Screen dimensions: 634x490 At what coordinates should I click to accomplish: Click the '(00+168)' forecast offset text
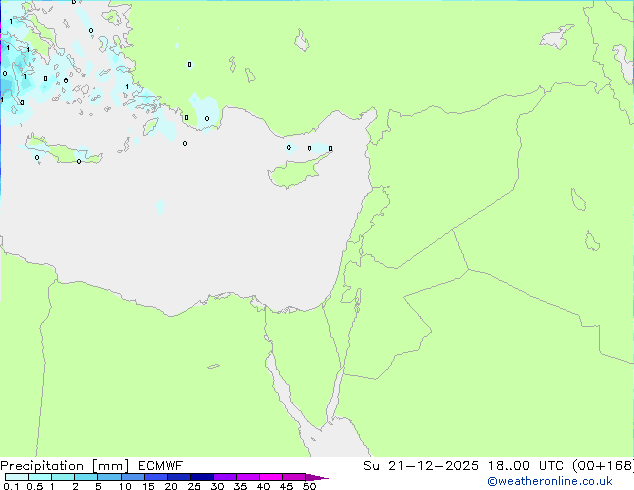click(603, 466)
